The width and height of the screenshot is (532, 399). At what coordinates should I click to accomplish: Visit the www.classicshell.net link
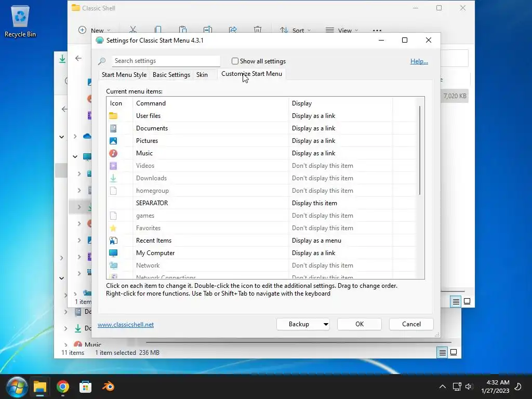(126, 325)
